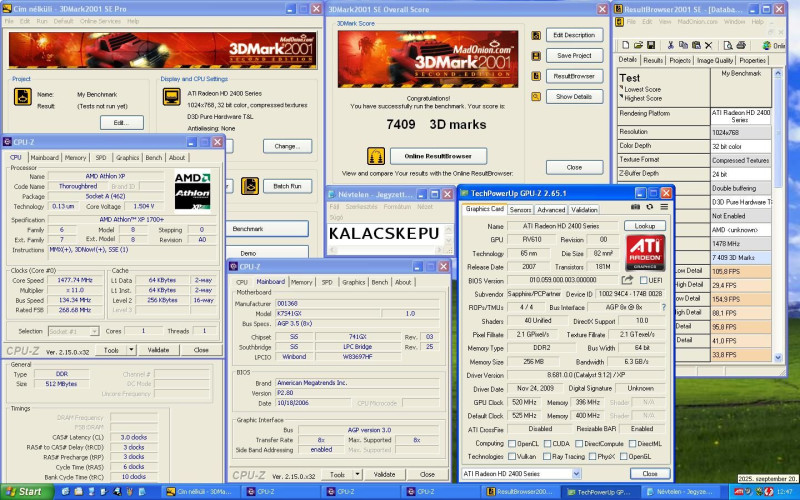Click the Bus Interface question mark in GPU-Z
Viewport: 800px width, 500px height.
(x=663, y=307)
